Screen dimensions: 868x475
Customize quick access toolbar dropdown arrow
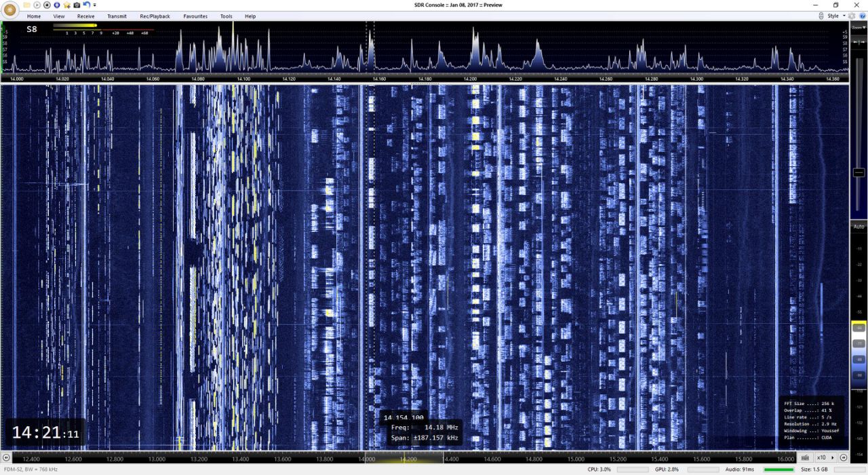coord(95,5)
